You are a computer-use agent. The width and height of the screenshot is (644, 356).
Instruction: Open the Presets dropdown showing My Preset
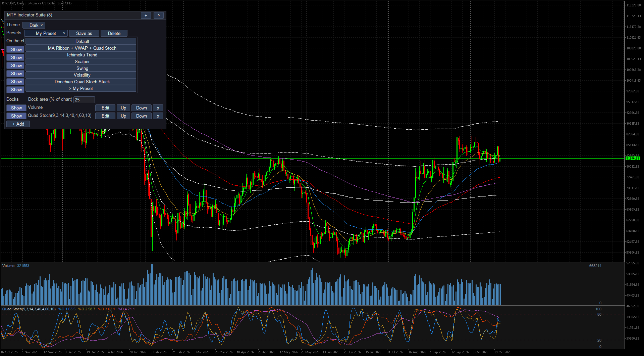click(46, 33)
